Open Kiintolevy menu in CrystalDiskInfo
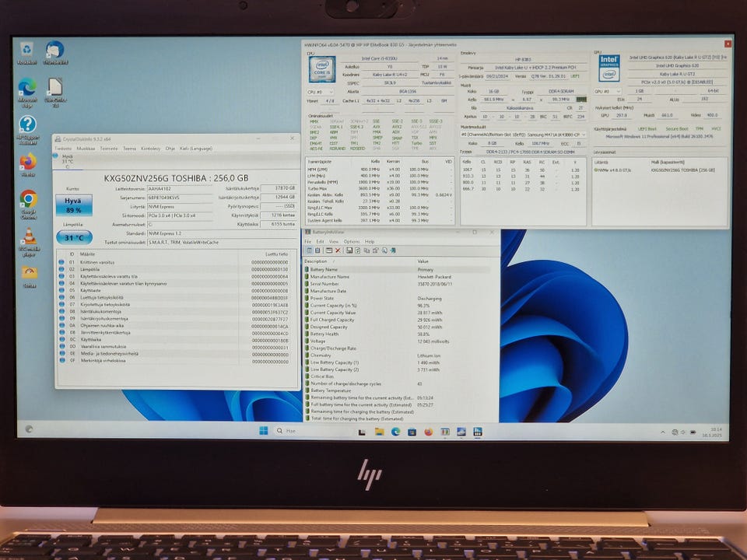This screenshot has width=747, height=560. [x=150, y=149]
